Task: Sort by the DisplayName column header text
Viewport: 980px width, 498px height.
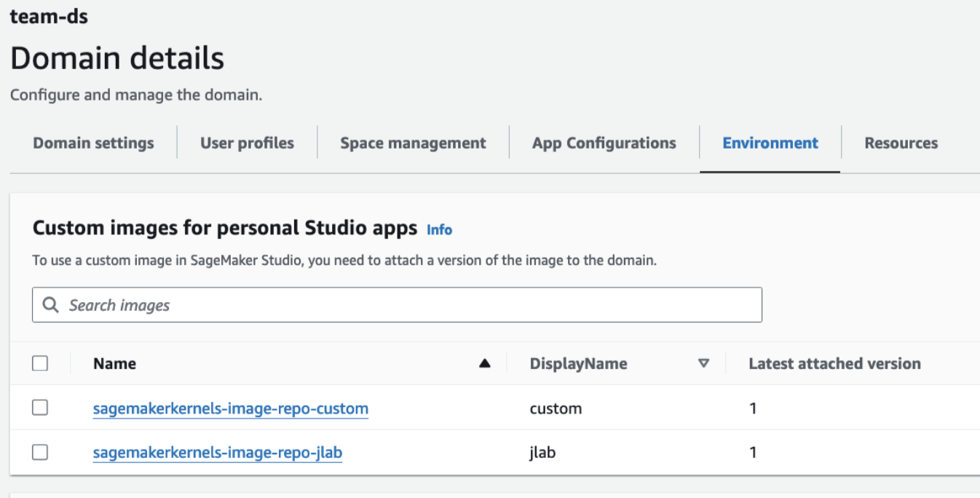Action: (578, 363)
